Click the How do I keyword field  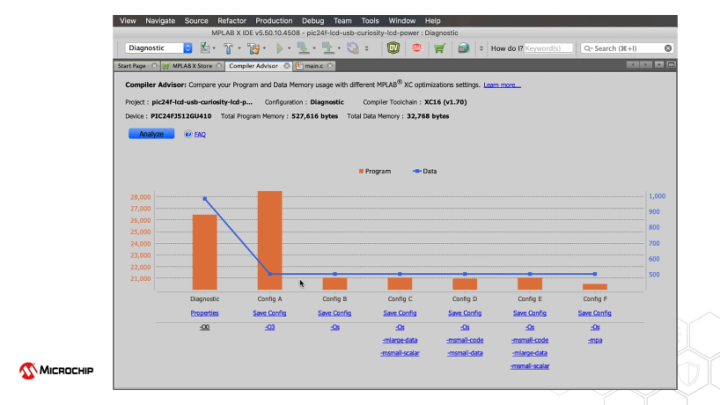[549, 48]
